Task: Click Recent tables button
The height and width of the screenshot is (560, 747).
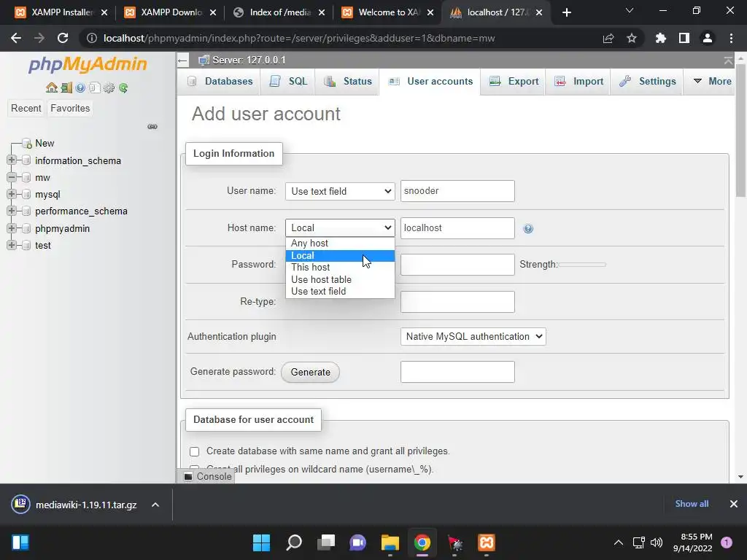Action: click(26, 109)
